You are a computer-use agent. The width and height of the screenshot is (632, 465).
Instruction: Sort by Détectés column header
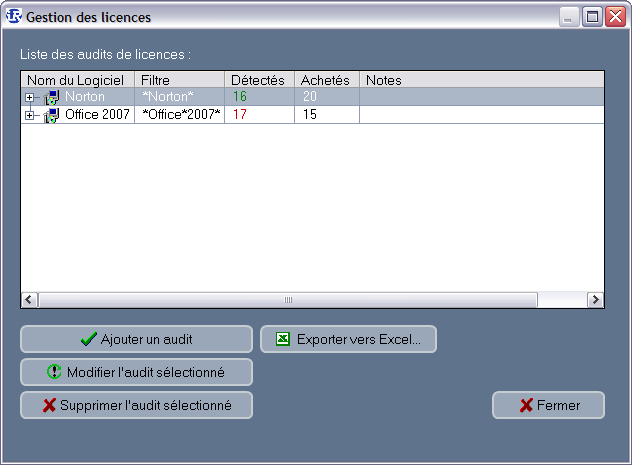point(260,80)
